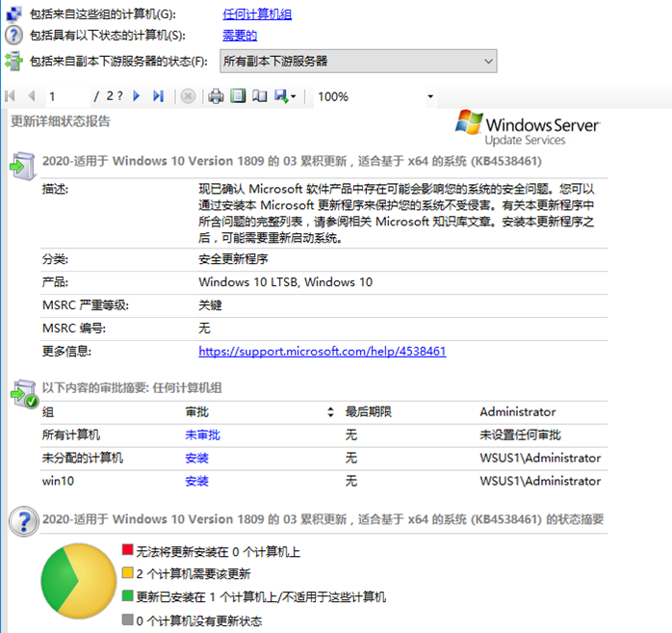Click the red failed-install legend swatch
This screenshot has height=633, width=672.
pos(127,549)
